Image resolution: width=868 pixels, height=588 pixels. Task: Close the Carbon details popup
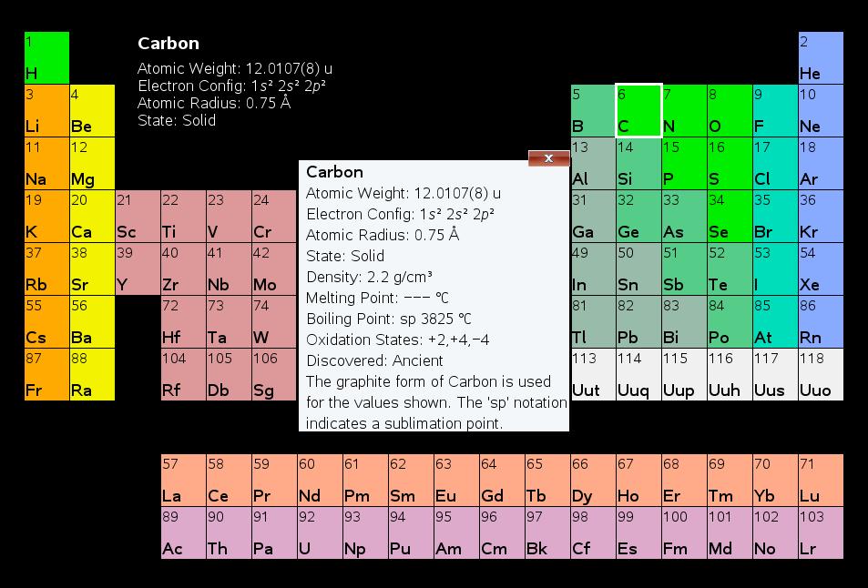click(x=548, y=158)
